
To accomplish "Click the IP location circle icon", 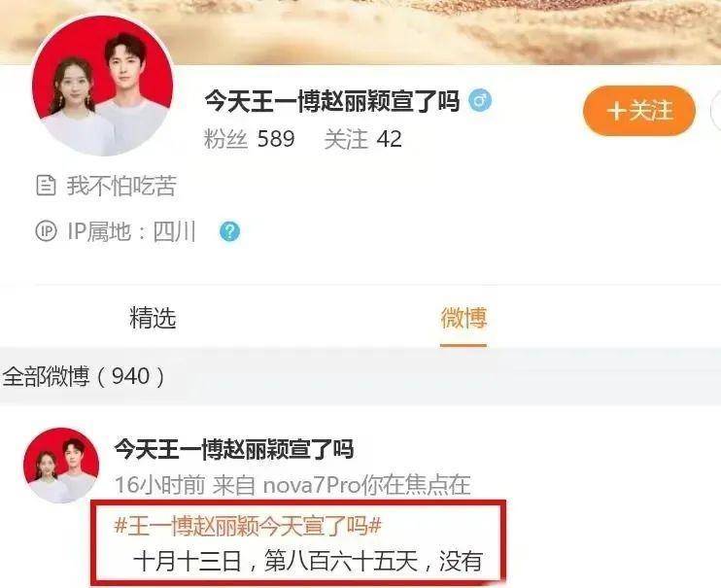I will [x=46, y=231].
